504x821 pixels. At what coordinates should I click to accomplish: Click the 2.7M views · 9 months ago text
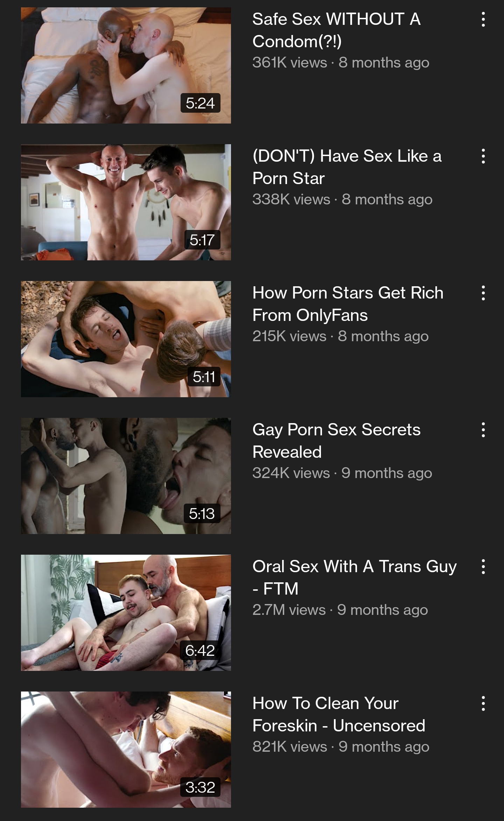[x=340, y=610]
